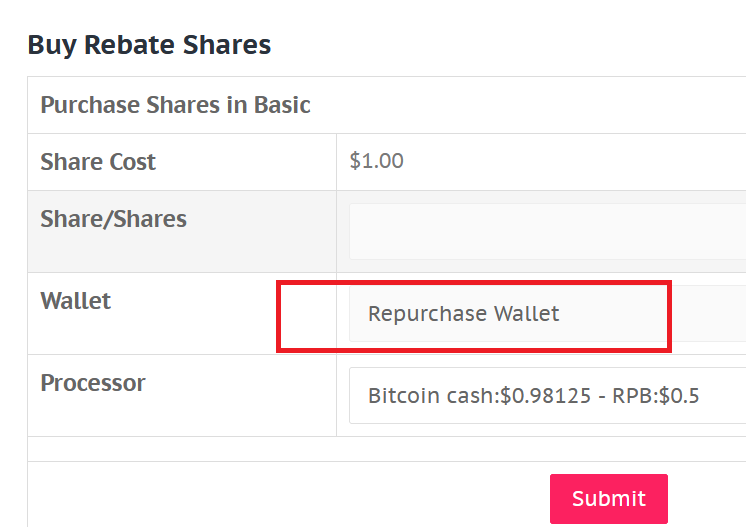Click the Wallet row label

[x=76, y=301]
